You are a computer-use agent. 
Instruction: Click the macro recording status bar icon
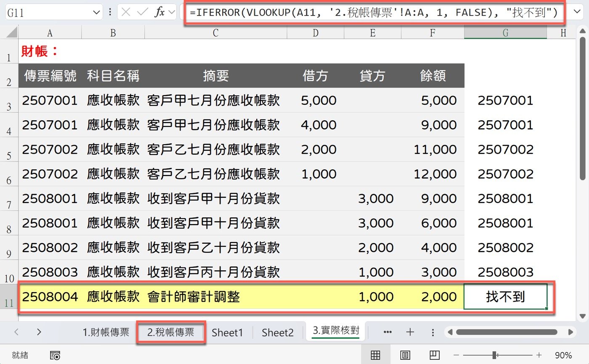click(55, 356)
